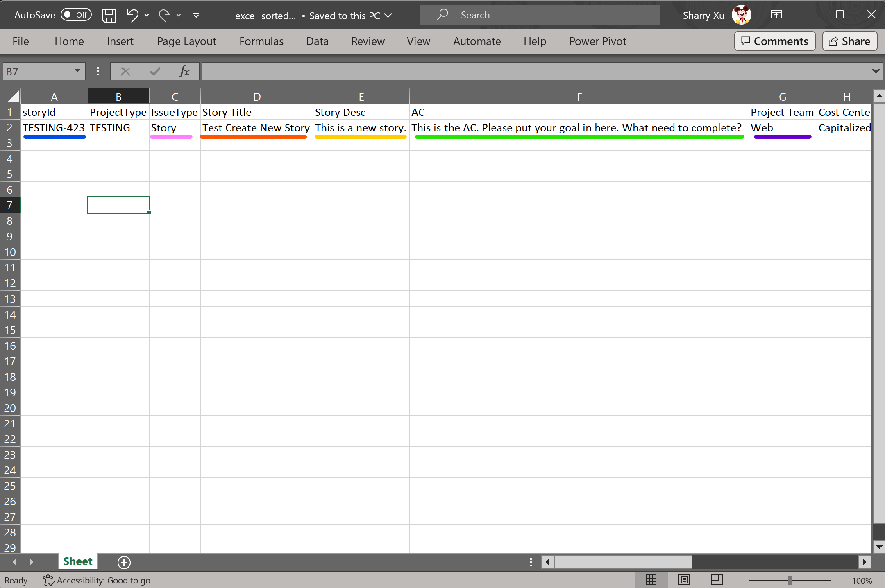Open Customize Quick Access Toolbar dropdown
Screen dimensions: 885x588
196,16
